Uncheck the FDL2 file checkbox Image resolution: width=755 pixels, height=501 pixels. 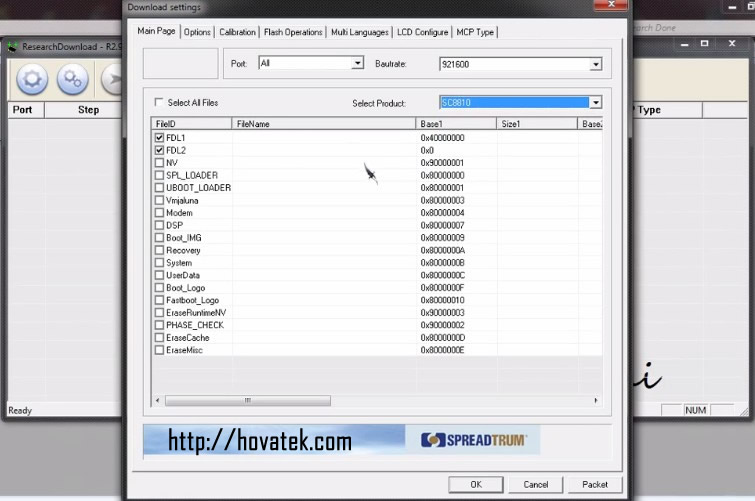(x=160, y=150)
